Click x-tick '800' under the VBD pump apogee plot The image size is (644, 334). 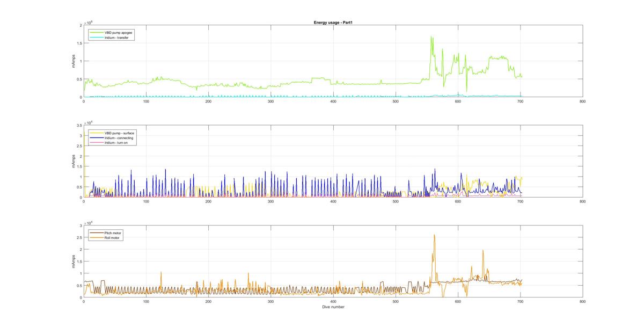point(582,101)
